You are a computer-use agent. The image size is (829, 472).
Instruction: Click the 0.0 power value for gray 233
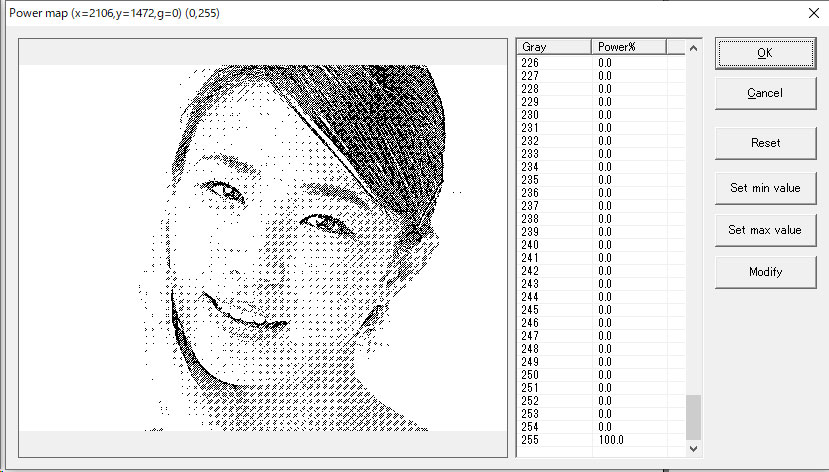click(x=605, y=154)
